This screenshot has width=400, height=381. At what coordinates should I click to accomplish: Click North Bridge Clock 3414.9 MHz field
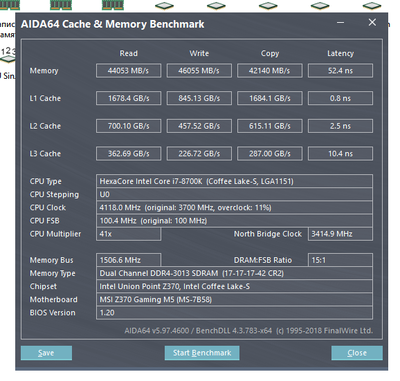click(x=340, y=234)
